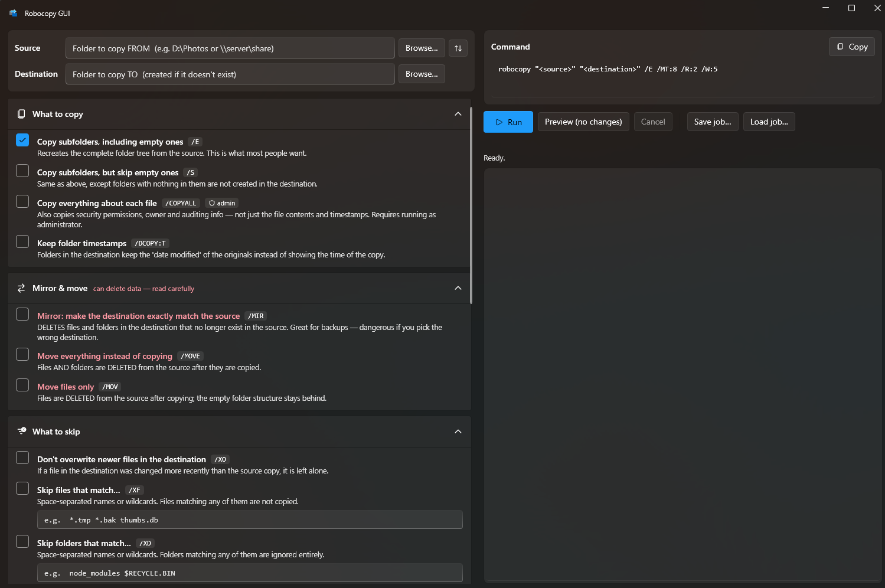Viewport: 885px width, 588px height.
Task: Click the copy clipboard icon in Command panel
Action: click(x=840, y=47)
